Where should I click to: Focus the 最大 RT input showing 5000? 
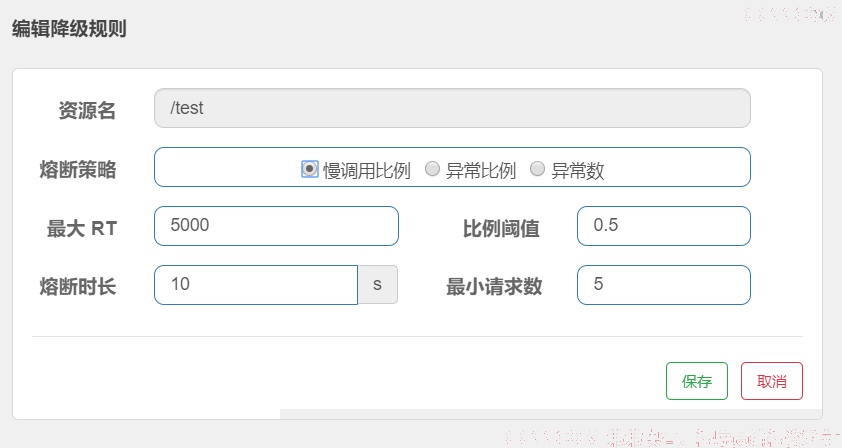276,226
